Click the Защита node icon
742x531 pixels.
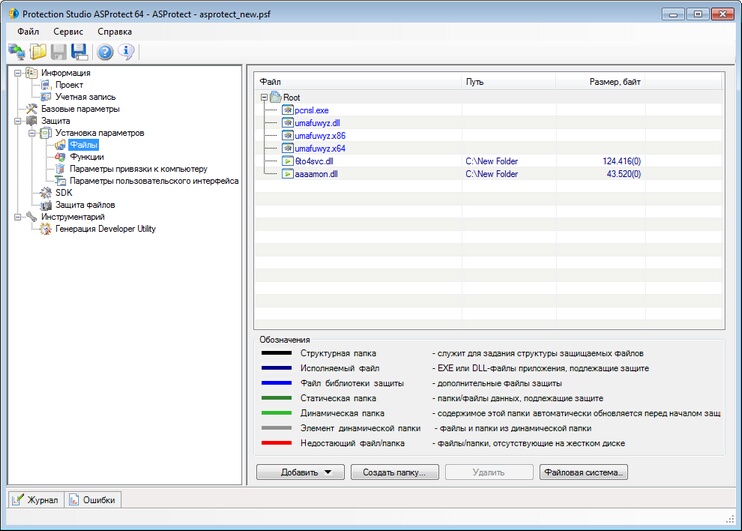pyautogui.click(x=31, y=121)
